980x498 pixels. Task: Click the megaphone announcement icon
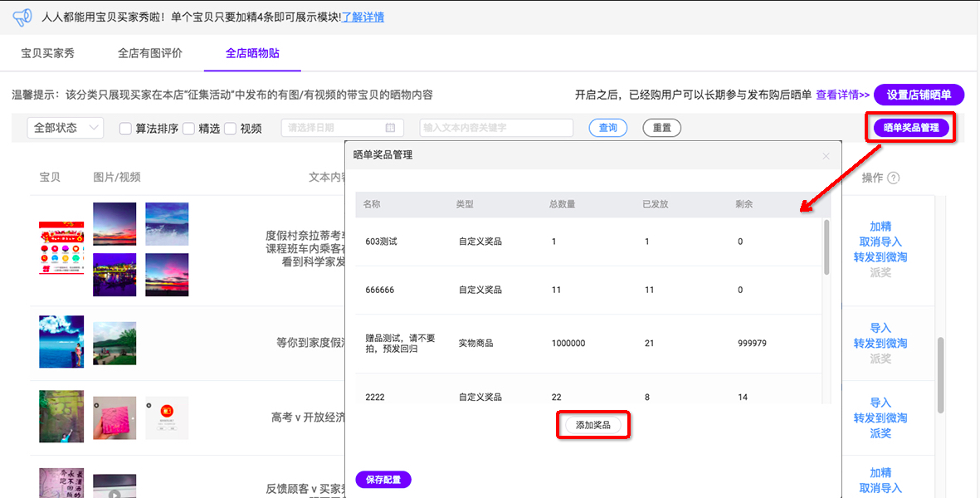point(22,17)
